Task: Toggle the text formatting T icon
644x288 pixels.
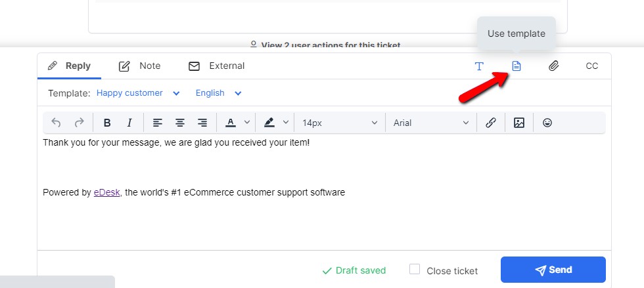Action: tap(479, 66)
